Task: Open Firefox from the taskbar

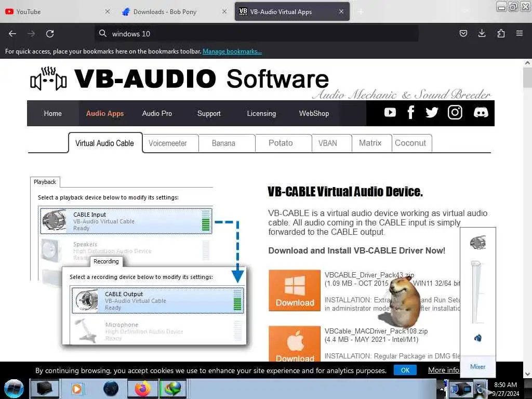Action: point(142,389)
